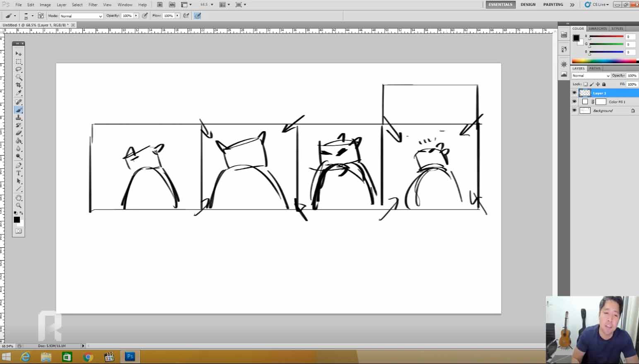Screen dimensions: 639x364
Task: Select the Crop tool
Action: point(19,85)
